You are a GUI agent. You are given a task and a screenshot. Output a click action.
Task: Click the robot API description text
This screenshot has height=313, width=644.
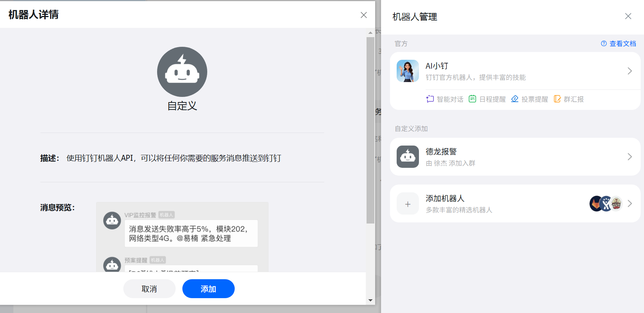pos(174,158)
